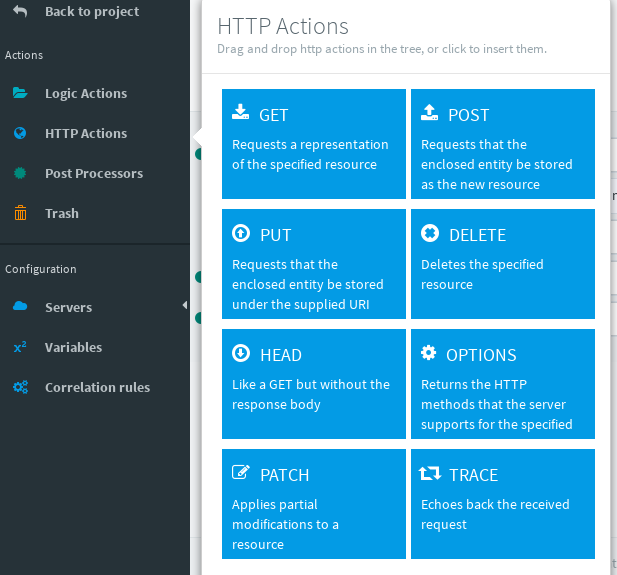Click the Post Processors gear icon
617x575 pixels.
coord(20,173)
